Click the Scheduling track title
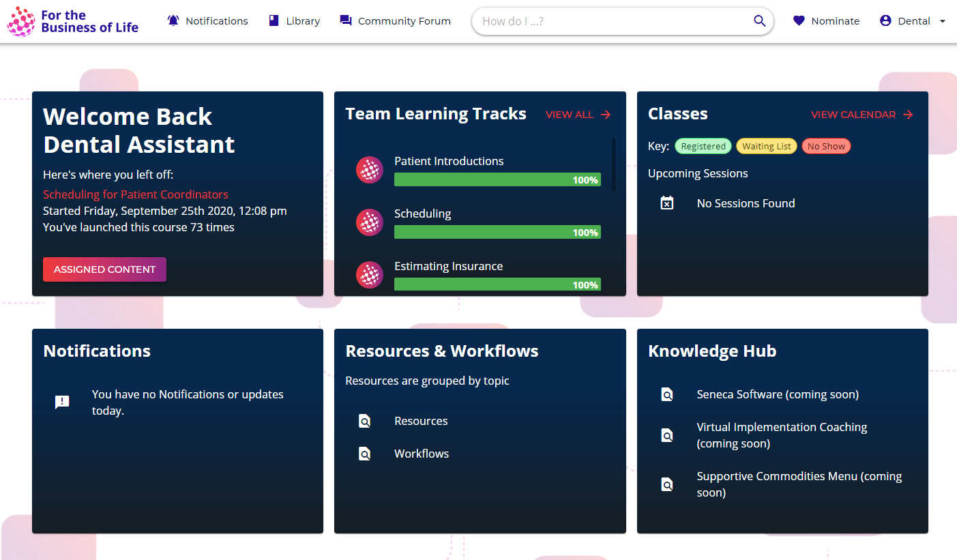 (x=422, y=213)
